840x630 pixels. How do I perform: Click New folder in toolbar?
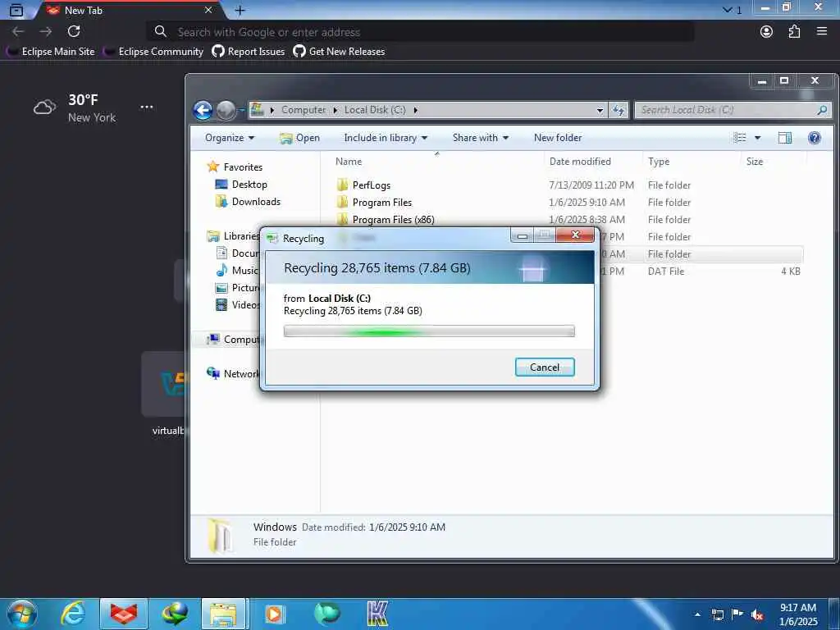click(558, 138)
